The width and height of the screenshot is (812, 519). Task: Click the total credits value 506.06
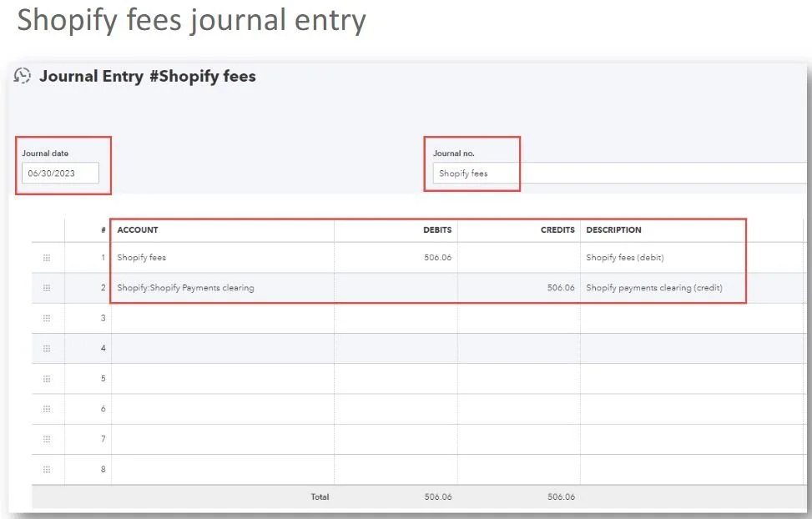[561, 496]
